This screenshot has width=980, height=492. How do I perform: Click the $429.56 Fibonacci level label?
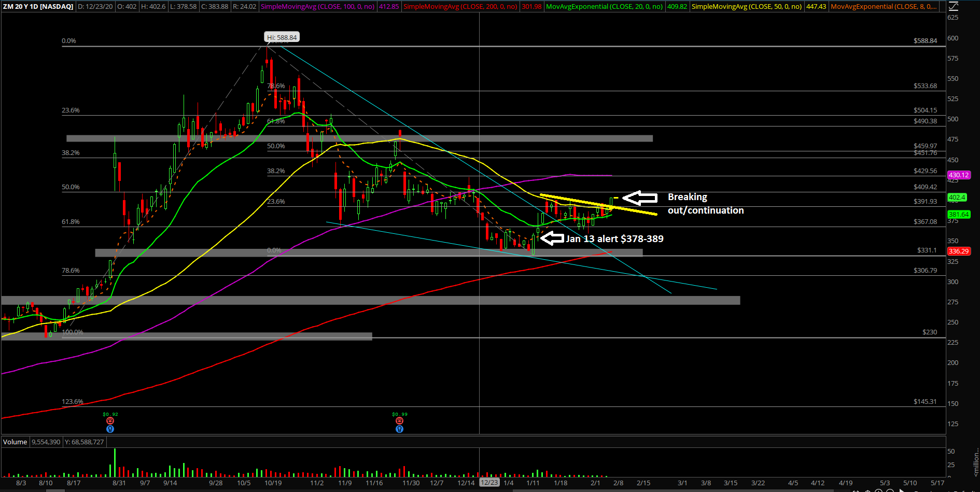click(925, 171)
